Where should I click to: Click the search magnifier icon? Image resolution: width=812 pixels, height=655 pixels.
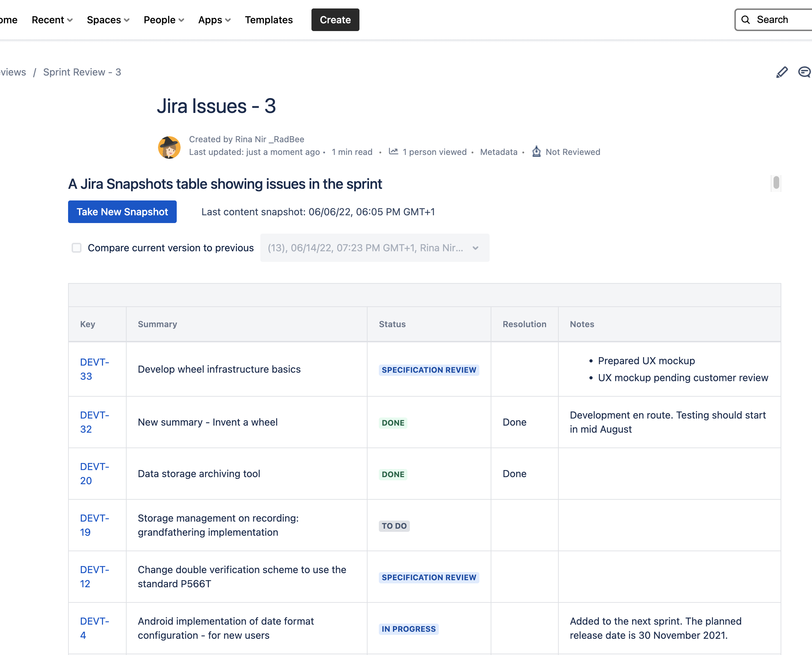[745, 20]
